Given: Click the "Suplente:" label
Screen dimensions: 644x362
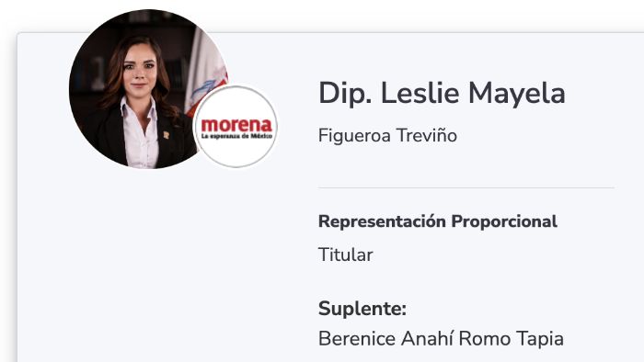Looking at the screenshot, I should 362,309.
